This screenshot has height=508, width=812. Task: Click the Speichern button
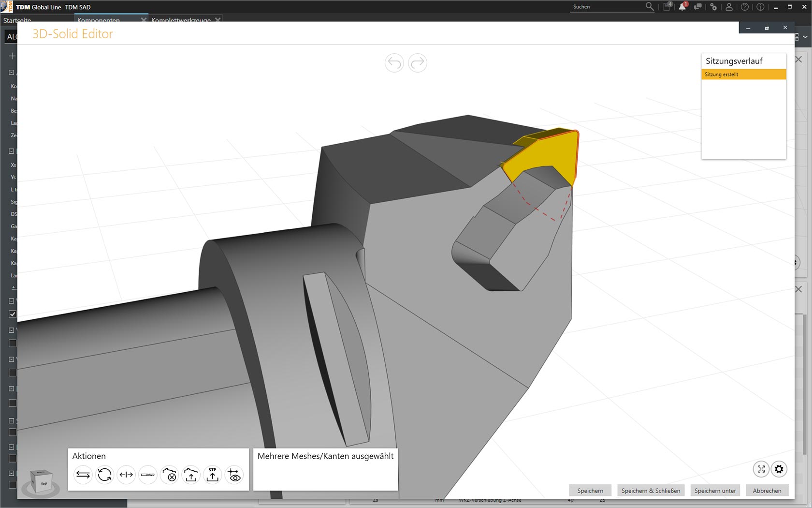(590, 491)
